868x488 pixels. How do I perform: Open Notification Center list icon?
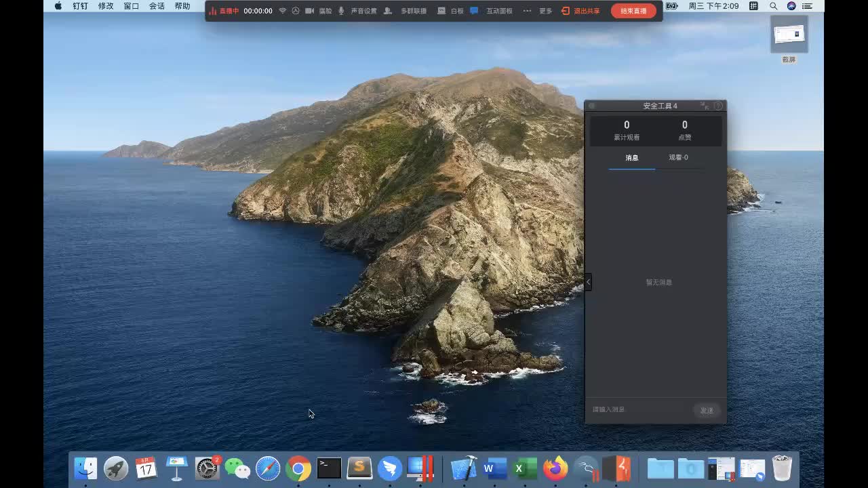pyautogui.click(x=807, y=6)
